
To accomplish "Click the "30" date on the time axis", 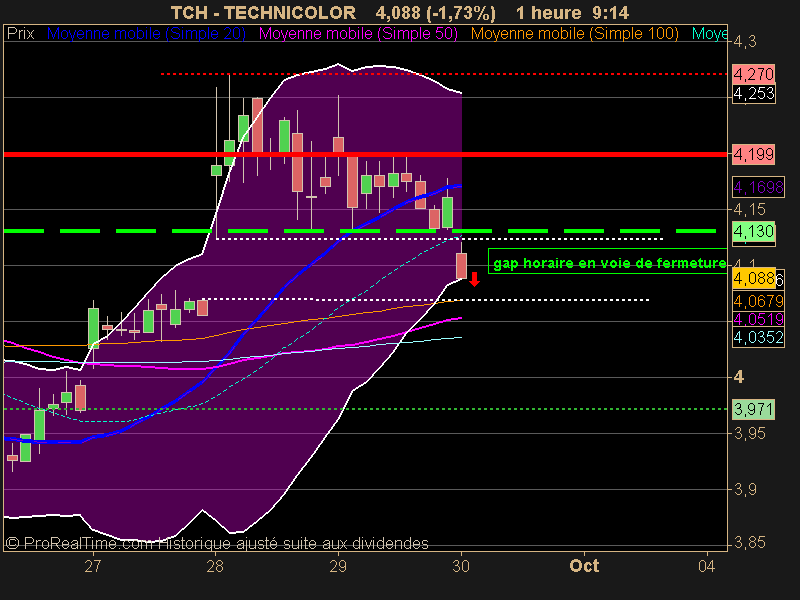I will 461,566.
